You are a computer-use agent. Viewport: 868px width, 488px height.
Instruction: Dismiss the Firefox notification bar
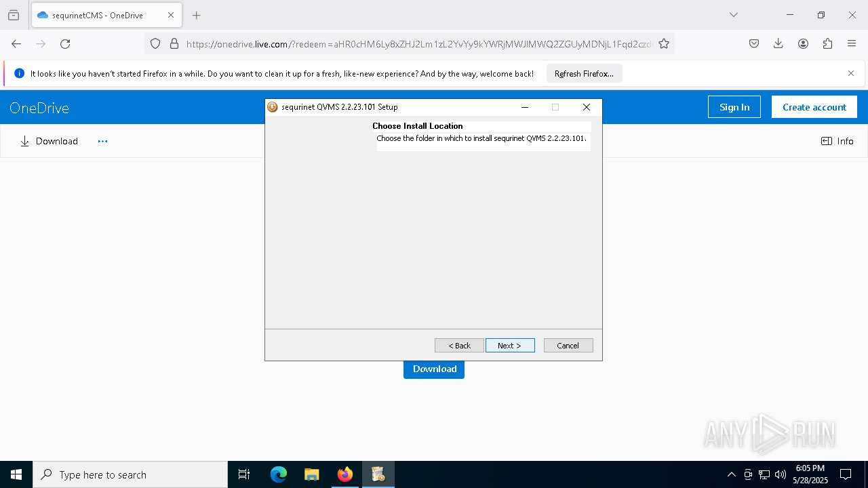[851, 73]
